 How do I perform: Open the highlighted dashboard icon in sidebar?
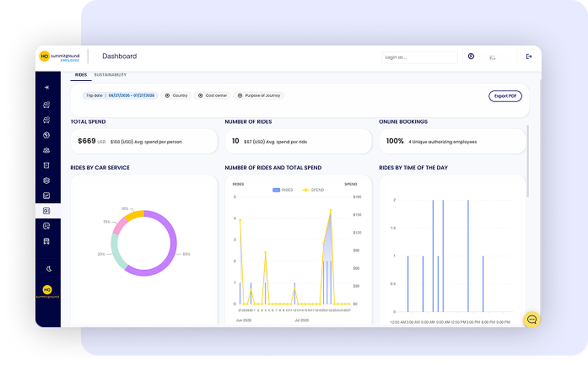coord(46,211)
